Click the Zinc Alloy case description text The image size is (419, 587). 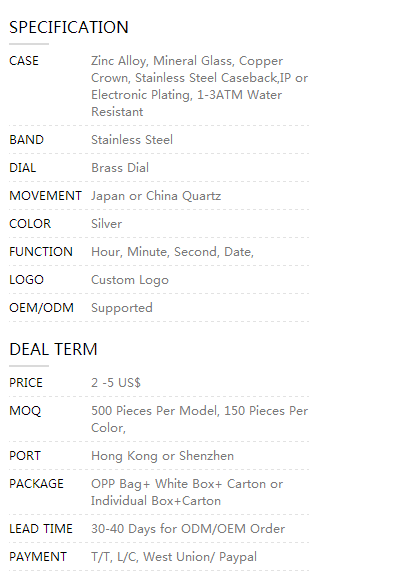coord(200,86)
